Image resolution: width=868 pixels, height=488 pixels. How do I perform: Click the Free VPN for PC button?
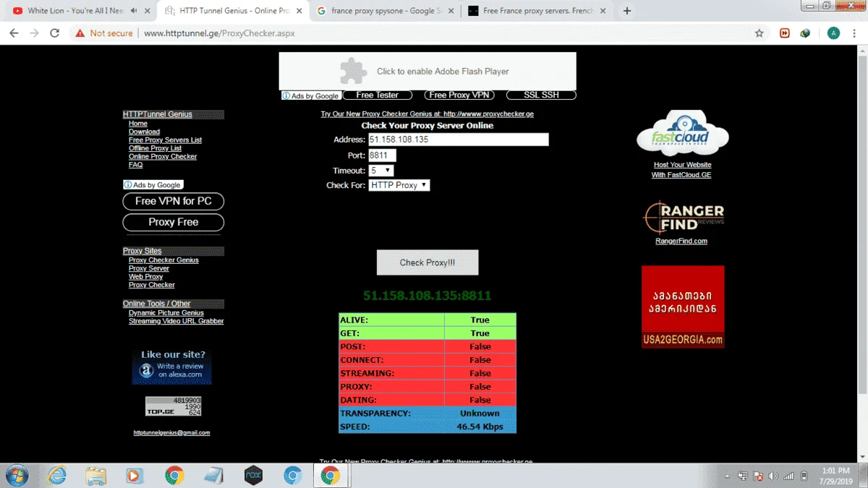174,201
